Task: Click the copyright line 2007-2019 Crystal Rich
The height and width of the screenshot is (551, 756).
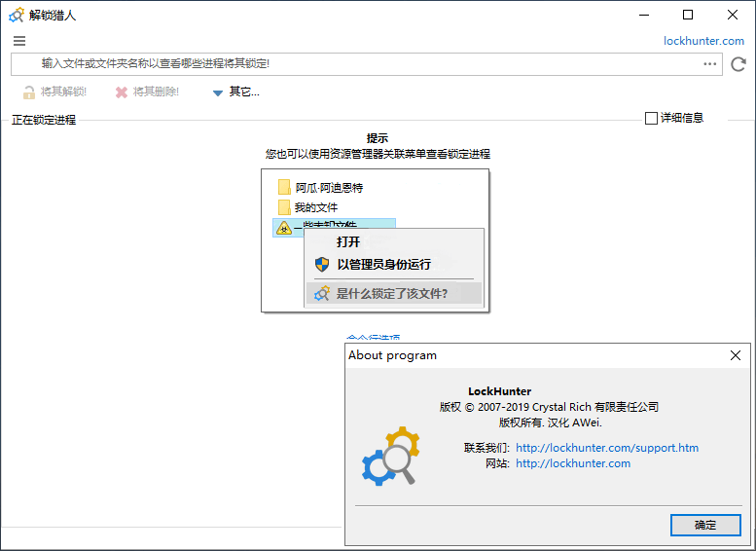Action: 549,407
